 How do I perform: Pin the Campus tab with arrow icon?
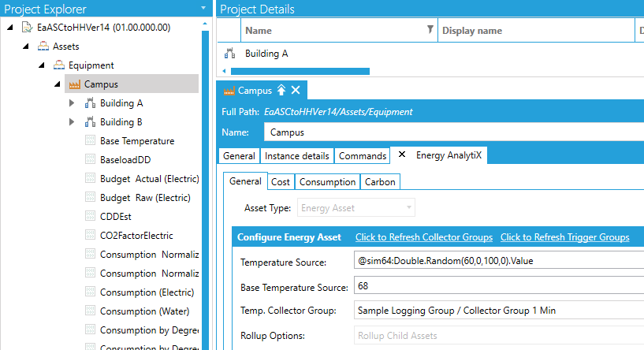[x=281, y=91]
